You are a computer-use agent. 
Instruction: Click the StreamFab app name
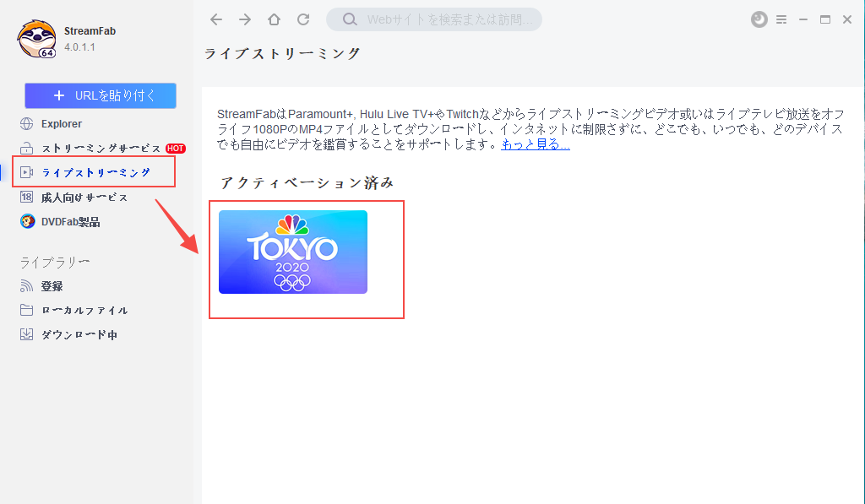(90, 31)
